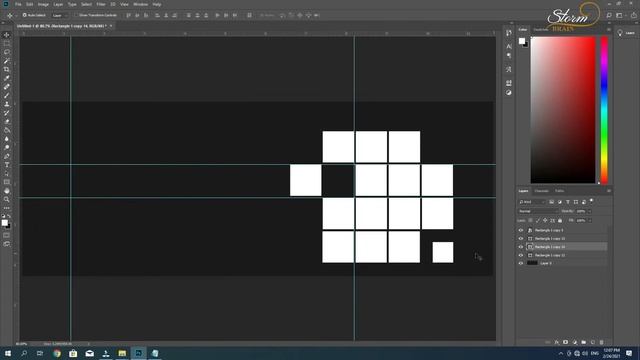Image resolution: width=640 pixels, height=360 pixels.
Task: Click the Delete layer trash icon
Action: (601, 342)
